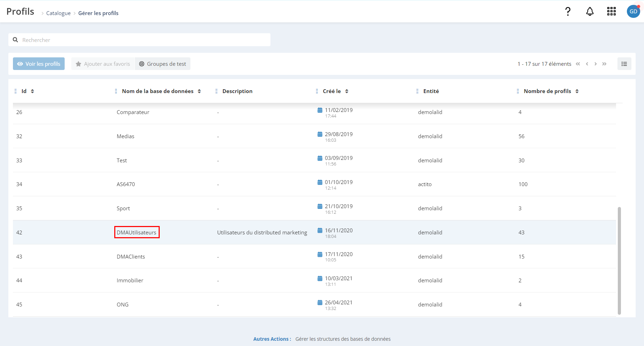Go to the first page of results
644x346 pixels.
tap(578, 64)
